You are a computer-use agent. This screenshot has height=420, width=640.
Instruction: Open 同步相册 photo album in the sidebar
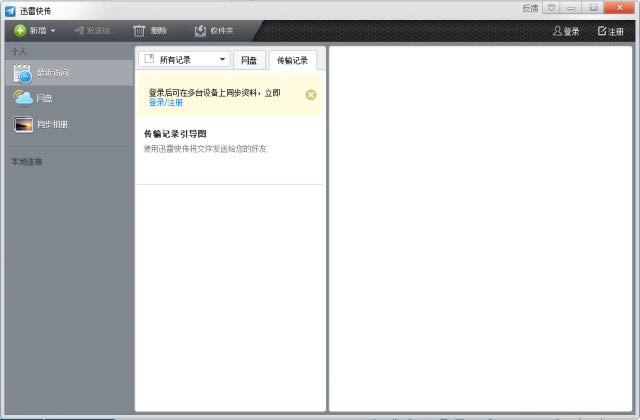(x=69, y=124)
